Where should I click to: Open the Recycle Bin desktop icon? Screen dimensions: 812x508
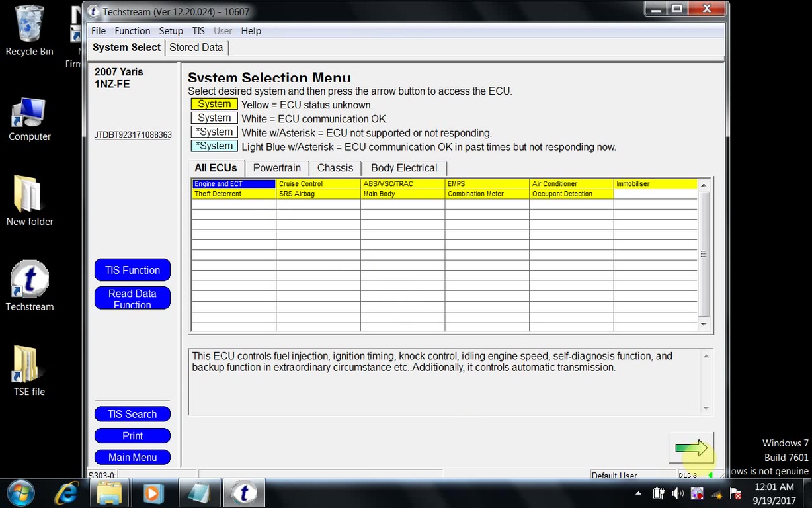(x=30, y=30)
